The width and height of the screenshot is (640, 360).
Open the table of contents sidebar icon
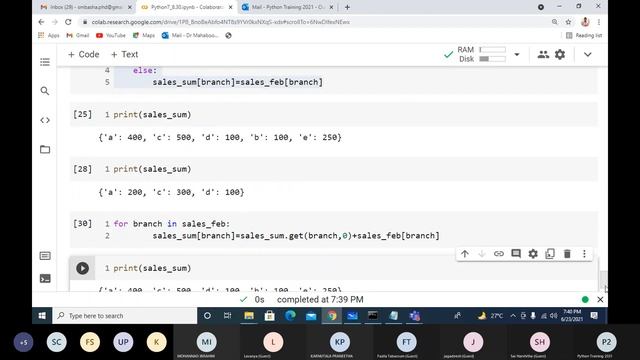(45, 62)
